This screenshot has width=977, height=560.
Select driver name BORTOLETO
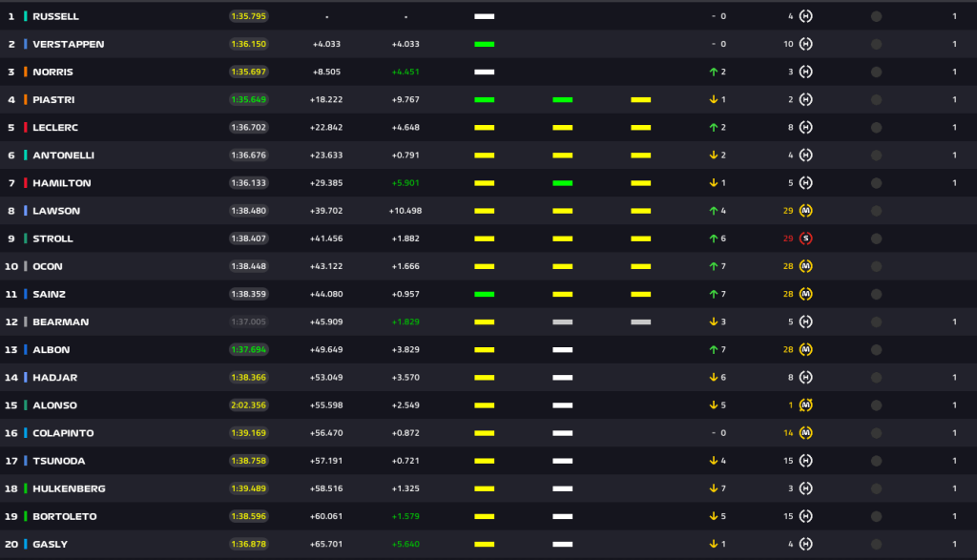[65, 516]
